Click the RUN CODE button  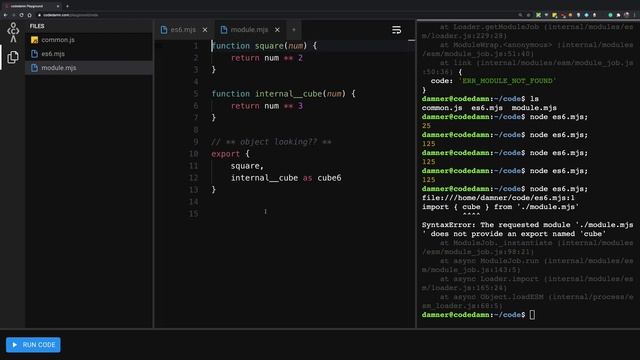click(33, 345)
